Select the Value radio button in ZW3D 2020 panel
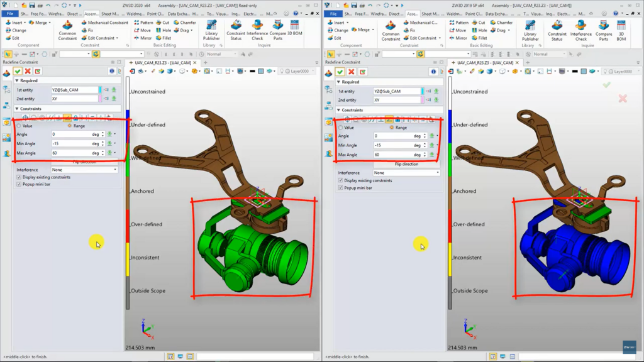The height and width of the screenshot is (362, 644). click(19, 126)
